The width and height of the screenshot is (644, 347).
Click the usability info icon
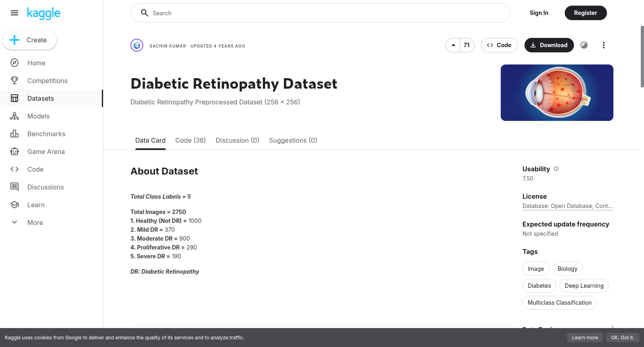556,169
